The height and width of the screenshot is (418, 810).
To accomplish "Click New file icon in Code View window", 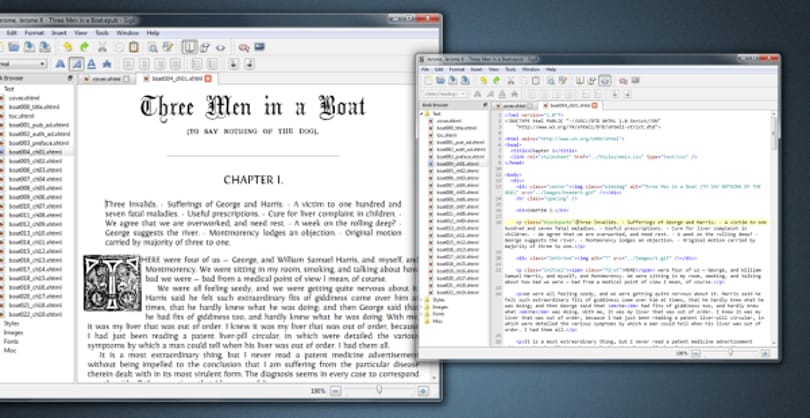I will (x=428, y=81).
